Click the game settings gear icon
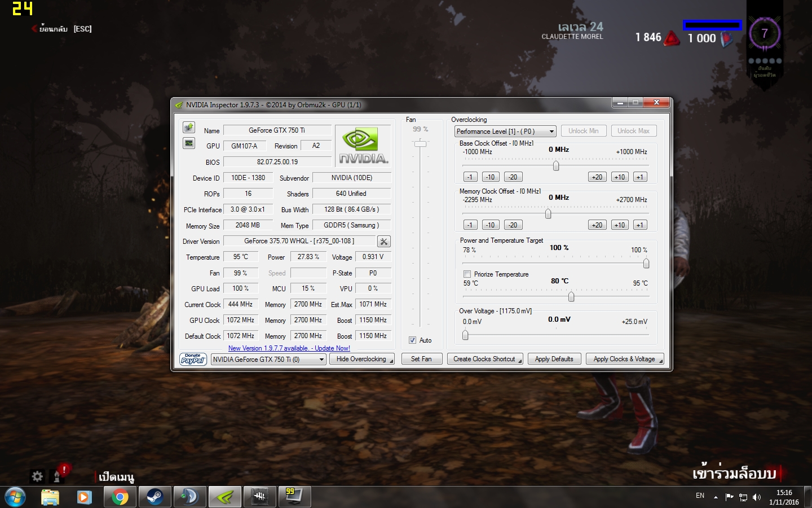The height and width of the screenshot is (508, 812). (x=37, y=476)
